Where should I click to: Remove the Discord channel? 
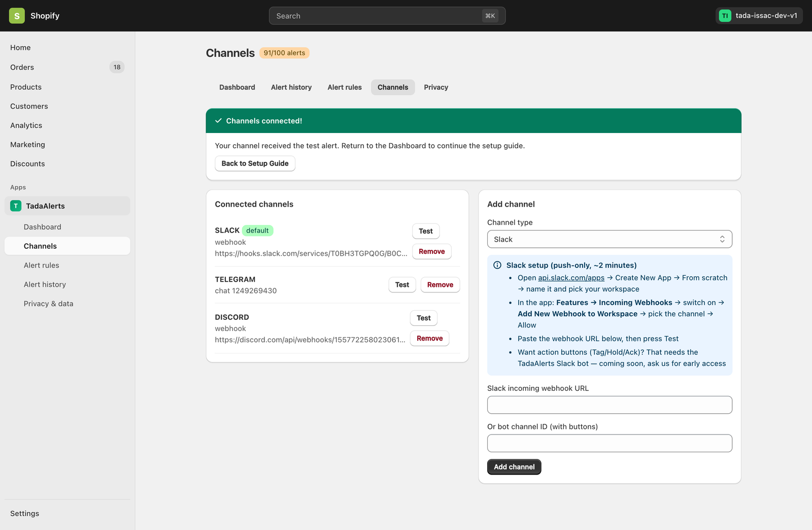coord(430,338)
